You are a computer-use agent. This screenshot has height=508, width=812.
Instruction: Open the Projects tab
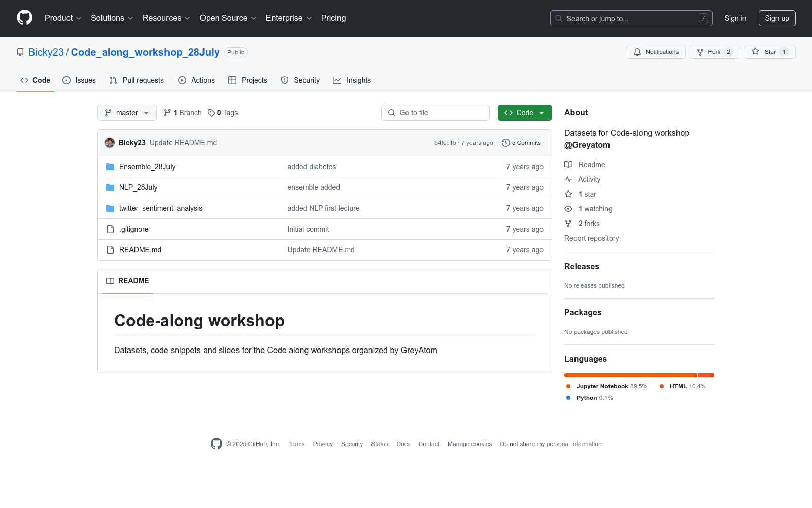pos(248,80)
